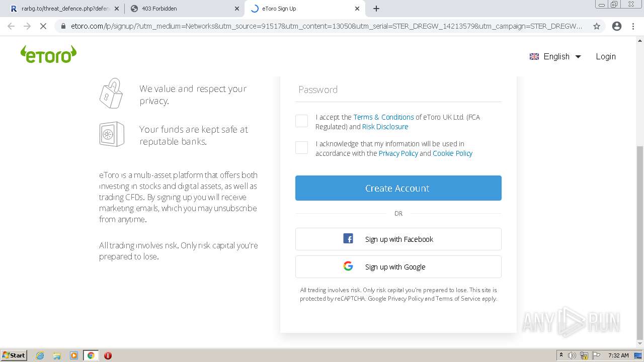Open Internet Explorer from taskbar
Screen dimensions: 644x362
(x=40, y=355)
